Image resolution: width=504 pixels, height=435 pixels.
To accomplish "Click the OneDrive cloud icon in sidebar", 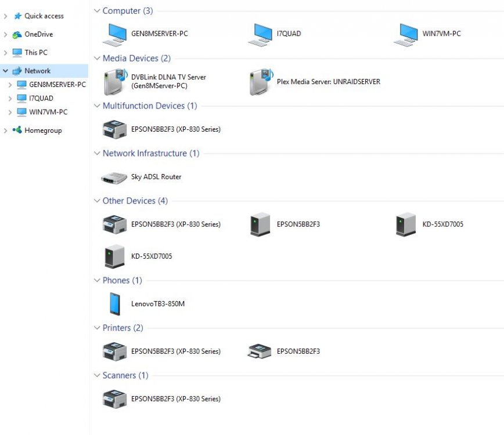I will pyautogui.click(x=17, y=34).
